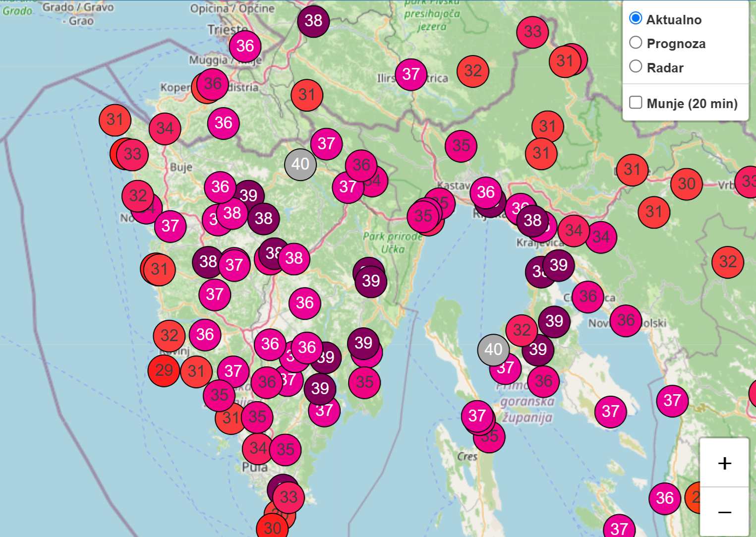Click the 36 marker over Novi Vinodolski
756x537 pixels.
pyautogui.click(x=626, y=320)
